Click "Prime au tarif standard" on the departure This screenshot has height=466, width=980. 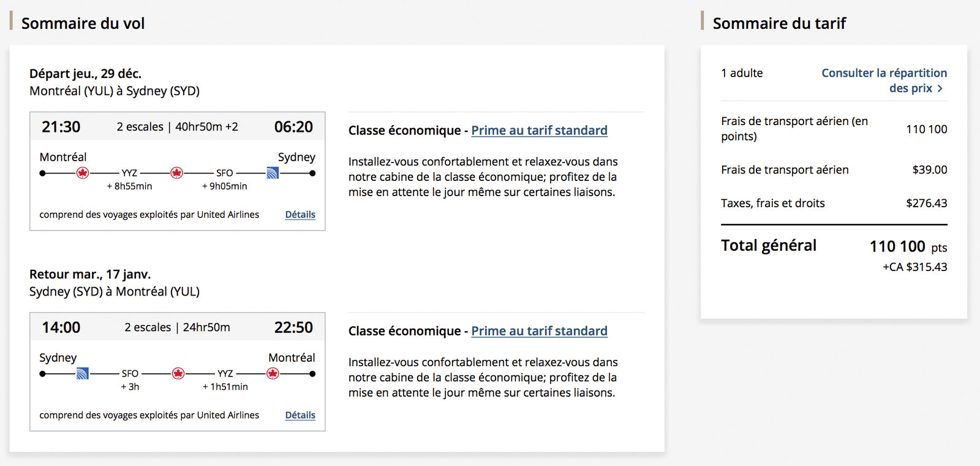pos(539,130)
